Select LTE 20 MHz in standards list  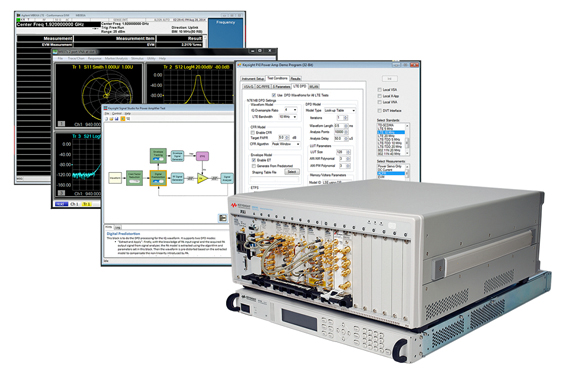click(391, 136)
